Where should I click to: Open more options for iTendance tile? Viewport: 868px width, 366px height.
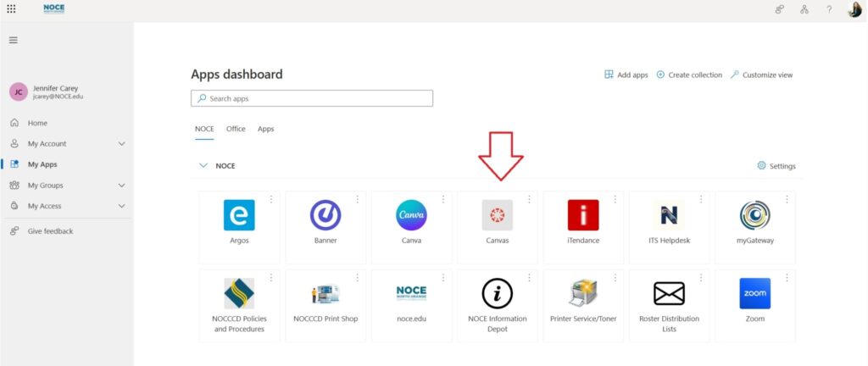point(615,199)
